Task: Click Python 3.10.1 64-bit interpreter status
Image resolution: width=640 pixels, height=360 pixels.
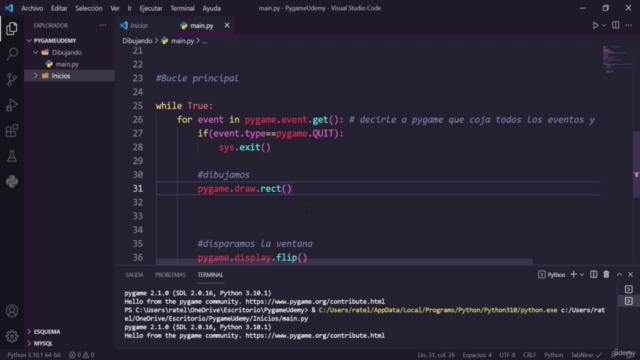Action: (34, 355)
